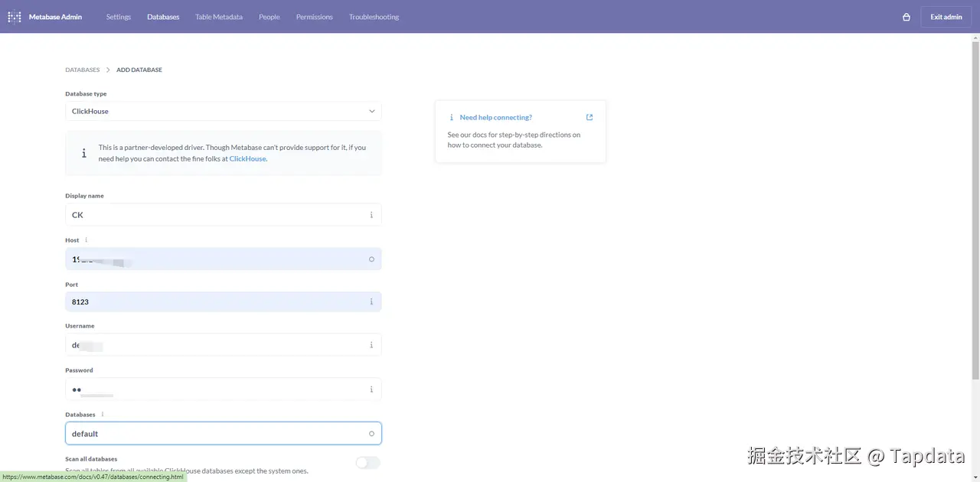Open Table Metadata admin tab
The image size is (980, 482).
pyautogui.click(x=219, y=17)
